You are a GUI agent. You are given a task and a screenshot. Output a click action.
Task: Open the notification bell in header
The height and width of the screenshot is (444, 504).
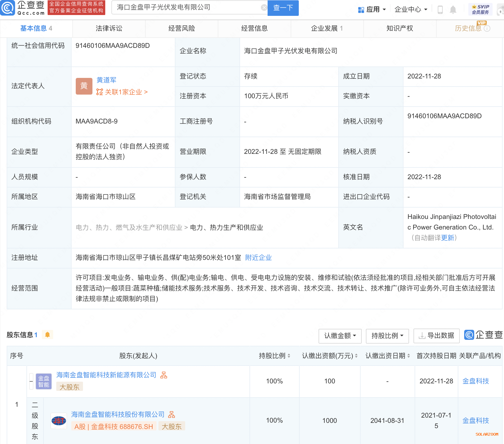(x=453, y=10)
